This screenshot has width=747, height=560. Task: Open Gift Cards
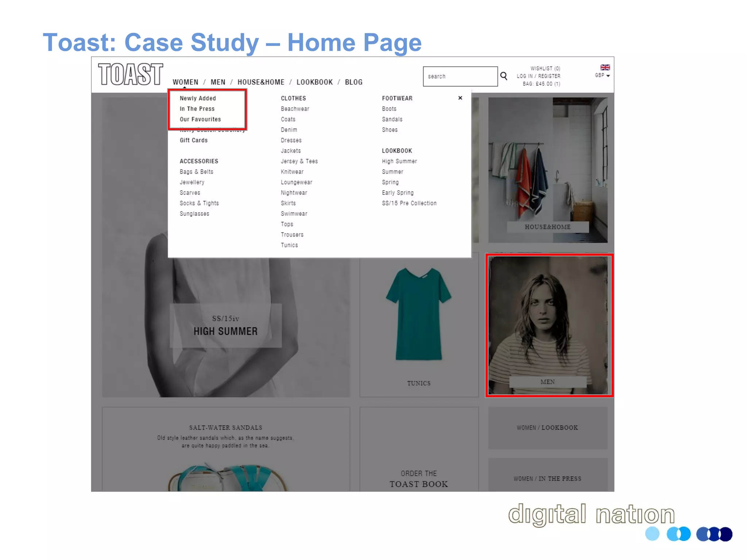click(193, 140)
